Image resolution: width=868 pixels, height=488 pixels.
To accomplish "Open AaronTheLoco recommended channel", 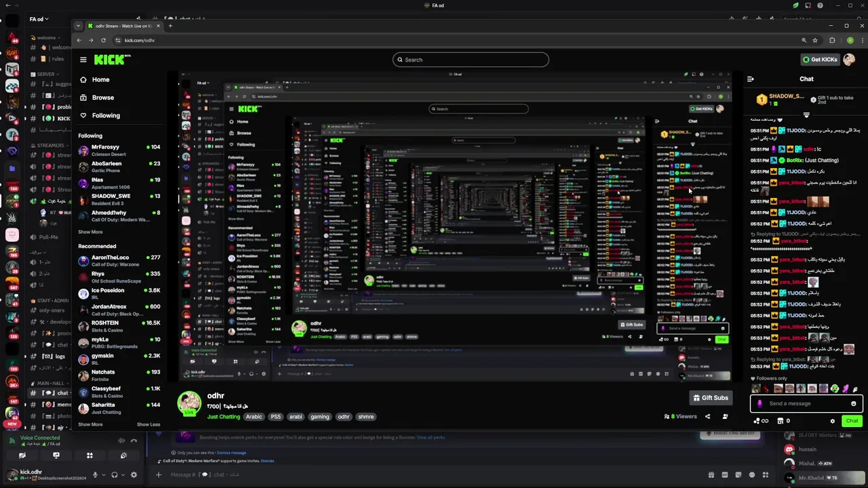I will [119, 260].
